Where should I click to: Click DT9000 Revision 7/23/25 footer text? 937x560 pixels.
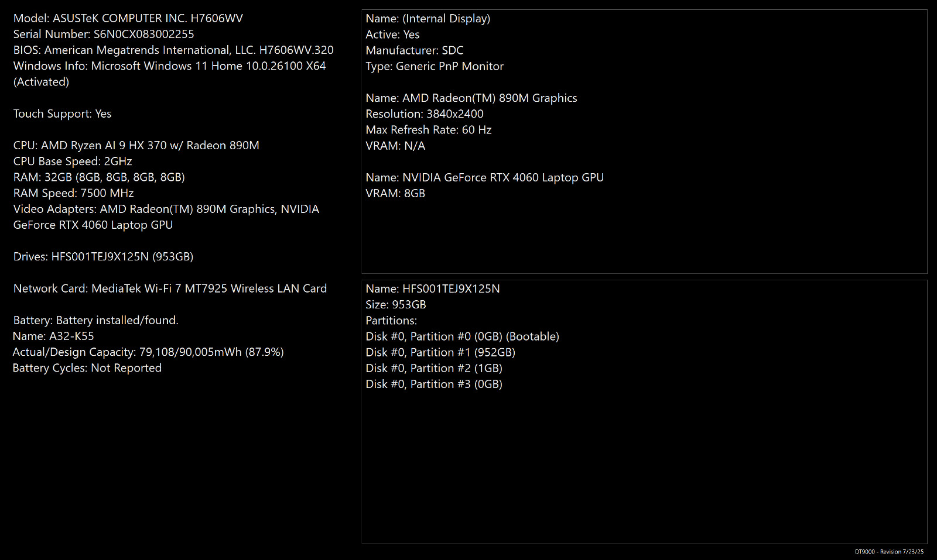click(889, 551)
